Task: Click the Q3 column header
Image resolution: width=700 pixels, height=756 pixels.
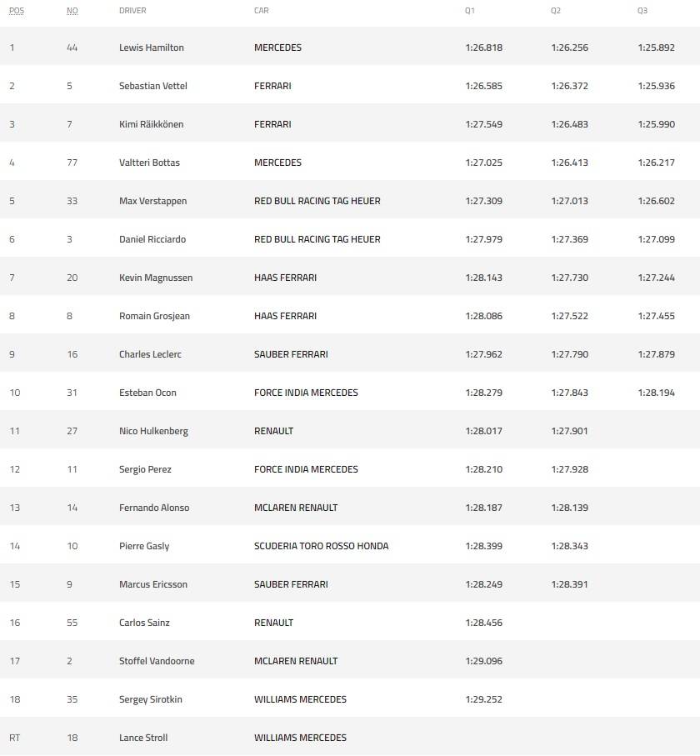Action: [642, 11]
